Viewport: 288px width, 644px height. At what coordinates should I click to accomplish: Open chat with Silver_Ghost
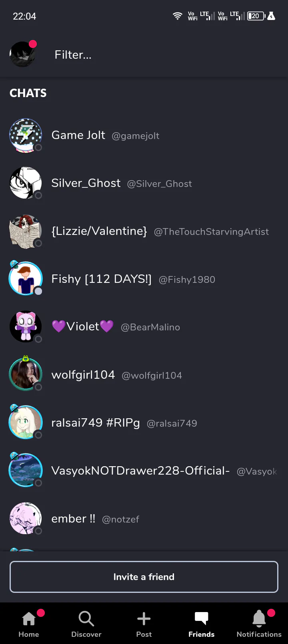click(144, 183)
